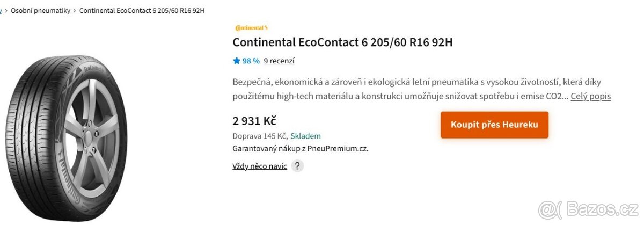Viewport: 644px width, 225px height.
Task: Click the Doprava 145 Kč shipping text
Action: (x=260, y=136)
